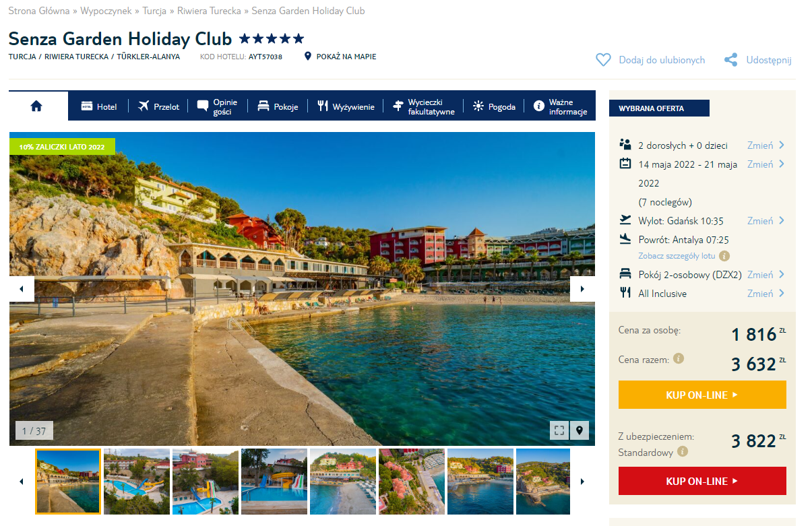
Task: Click info icon next to Standardowy insurance
Action: (x=683, y=452)
